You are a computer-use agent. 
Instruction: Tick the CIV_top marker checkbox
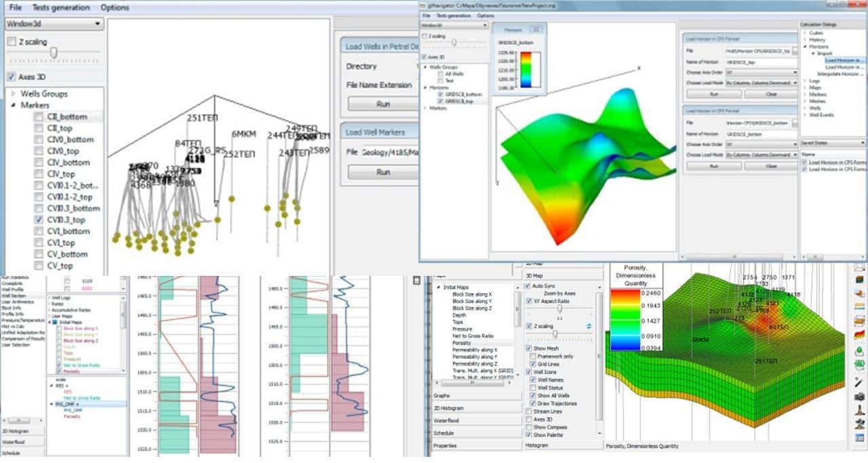pyautogui.click(x=39, y=174)
